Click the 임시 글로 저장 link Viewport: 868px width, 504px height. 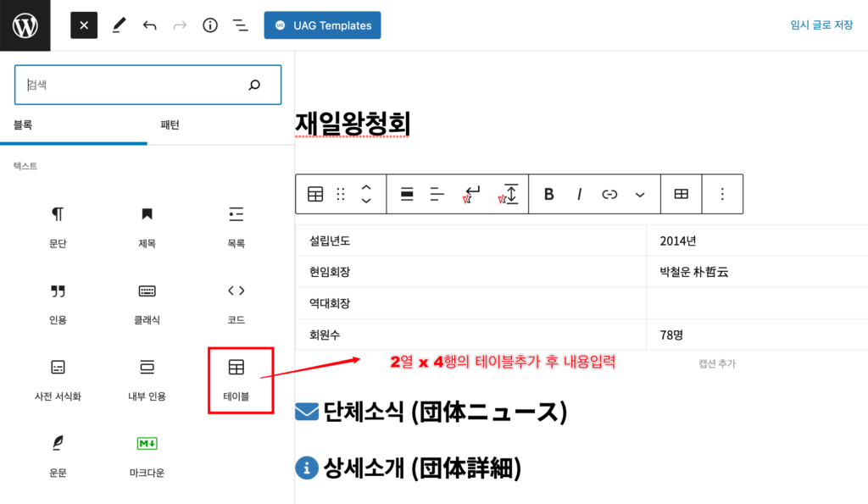click(x=821, y=25)
